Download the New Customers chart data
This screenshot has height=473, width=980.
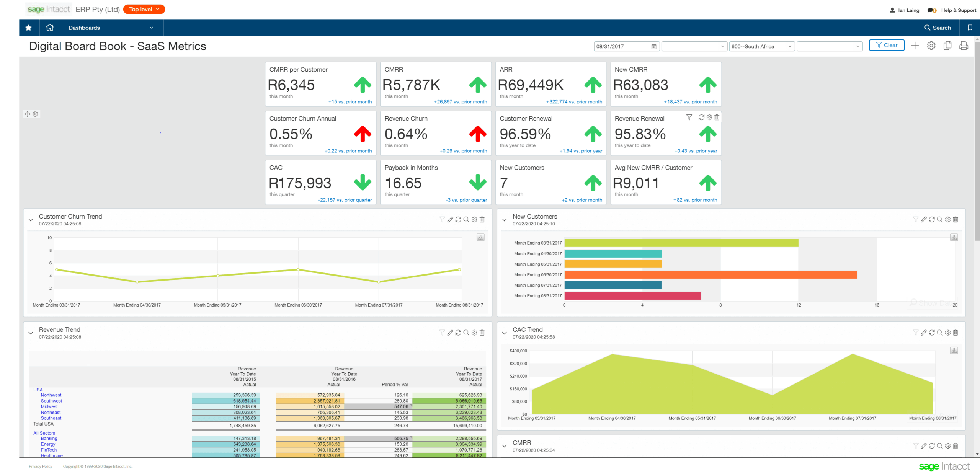coord(953,237)
